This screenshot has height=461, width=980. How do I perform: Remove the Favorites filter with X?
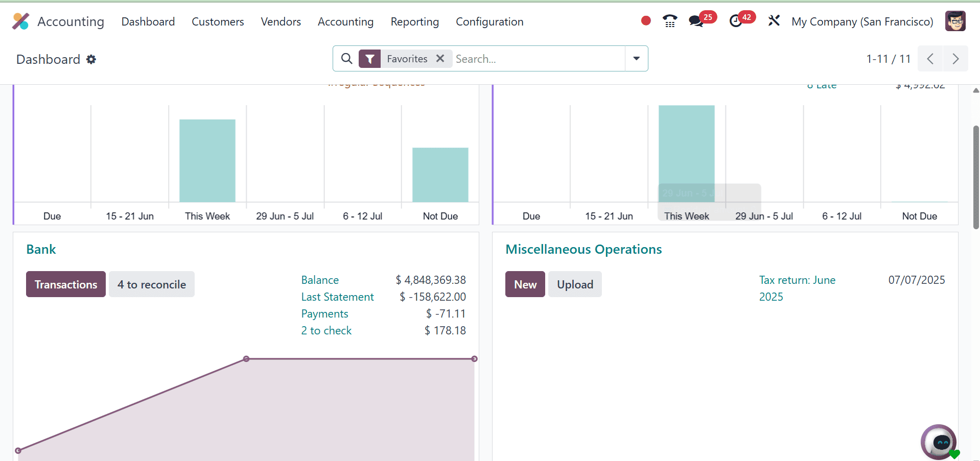(440, 59)
